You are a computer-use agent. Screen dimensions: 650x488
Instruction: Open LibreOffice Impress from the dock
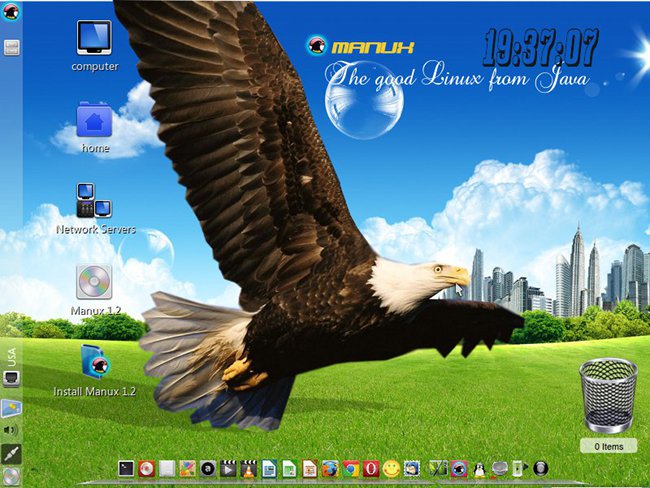click(310, 469)
